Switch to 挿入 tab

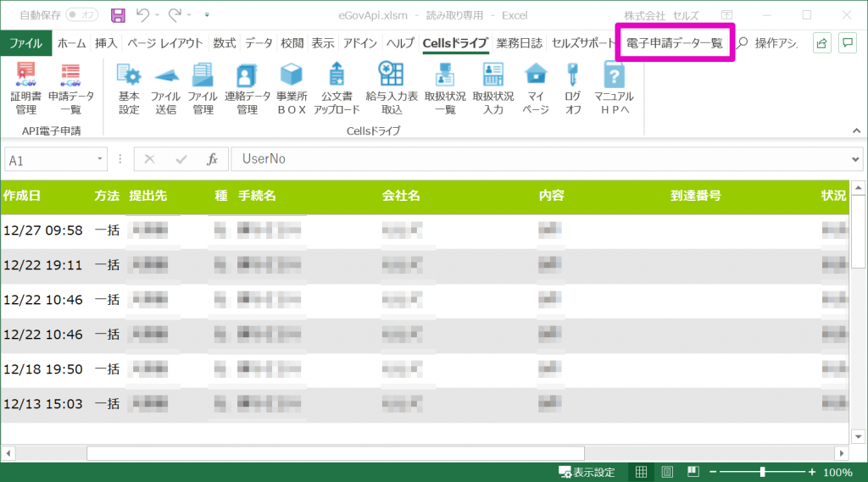(106, 43)
